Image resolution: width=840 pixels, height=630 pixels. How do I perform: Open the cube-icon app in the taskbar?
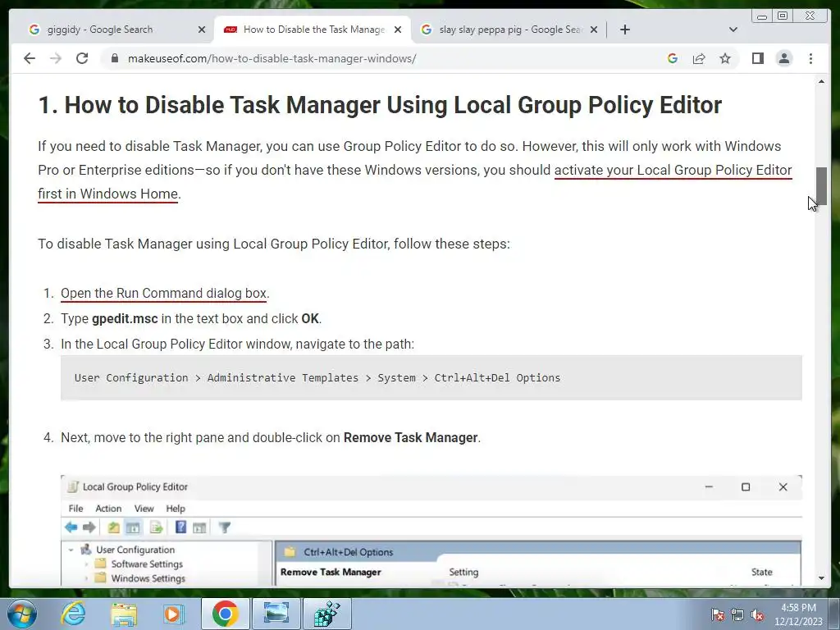(327, 614)
